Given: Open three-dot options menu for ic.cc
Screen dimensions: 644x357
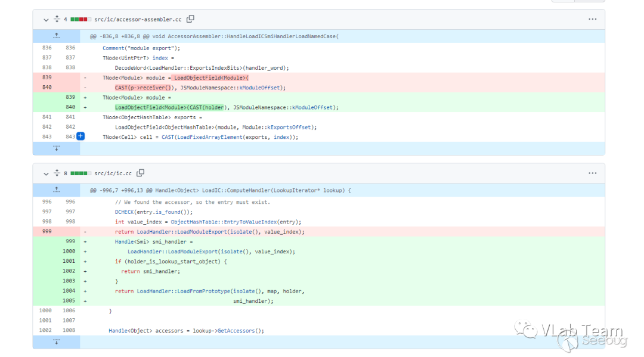Looking at the screenshot, I should point(592,173).
